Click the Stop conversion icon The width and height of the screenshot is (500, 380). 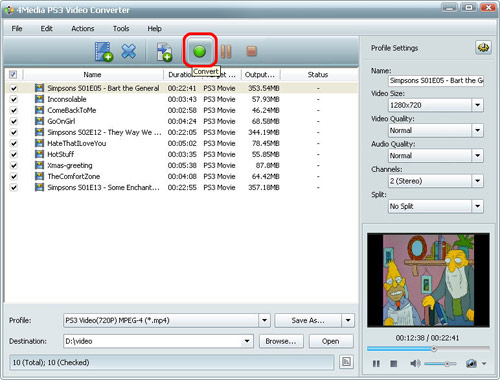click(251, 51)
